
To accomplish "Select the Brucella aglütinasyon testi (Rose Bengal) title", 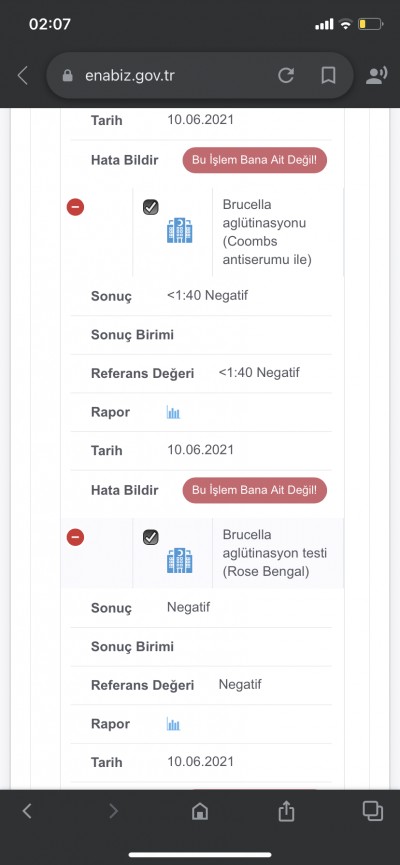I will coord(275,553).
